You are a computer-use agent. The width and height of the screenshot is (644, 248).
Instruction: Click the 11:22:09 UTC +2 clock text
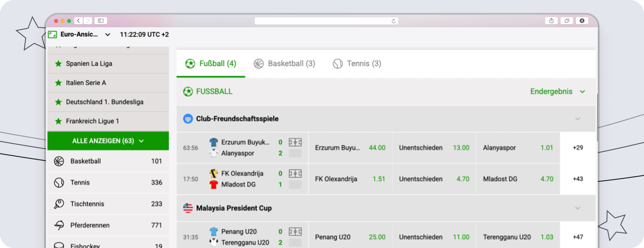pyautogui.click(x=144, y=35)
